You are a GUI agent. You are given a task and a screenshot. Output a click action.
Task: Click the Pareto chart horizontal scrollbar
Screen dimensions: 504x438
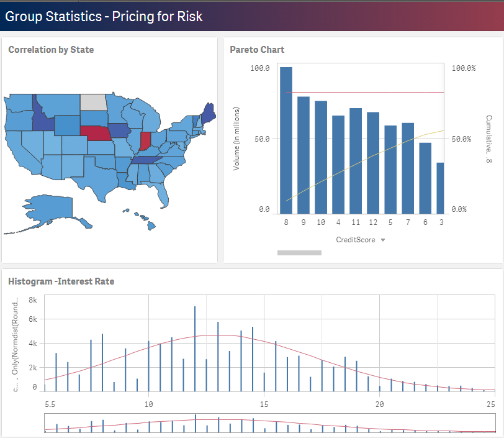[x=299, y=253]
